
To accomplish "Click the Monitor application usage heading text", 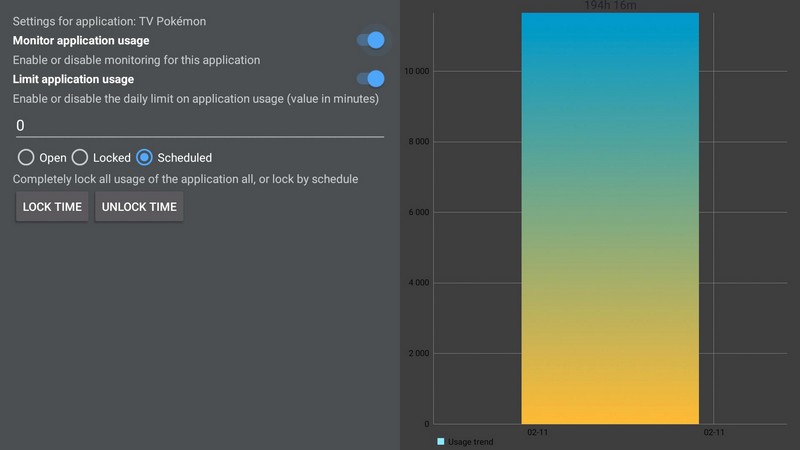I will click(81, 41).
